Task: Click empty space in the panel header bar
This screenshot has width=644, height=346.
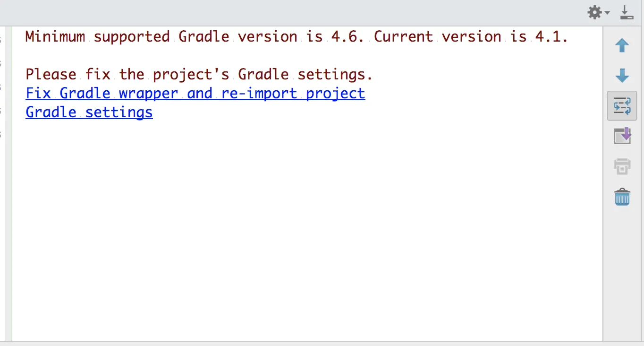Action: (x=283, y=12)
